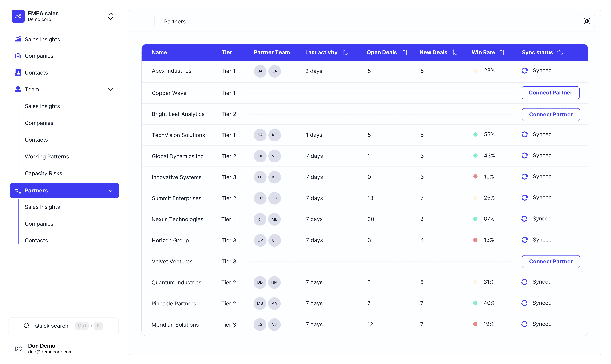Toggle the light/dark theme sun icon
The image size is (611, 364).
click(x=587, y=21)
